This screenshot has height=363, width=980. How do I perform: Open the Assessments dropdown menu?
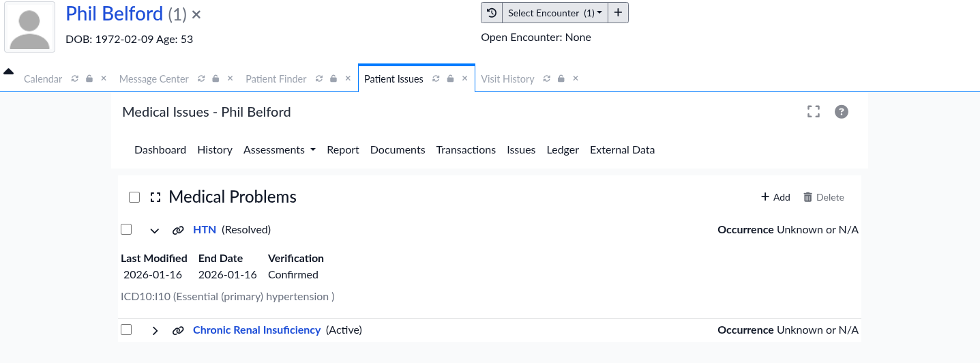point(279,150)
